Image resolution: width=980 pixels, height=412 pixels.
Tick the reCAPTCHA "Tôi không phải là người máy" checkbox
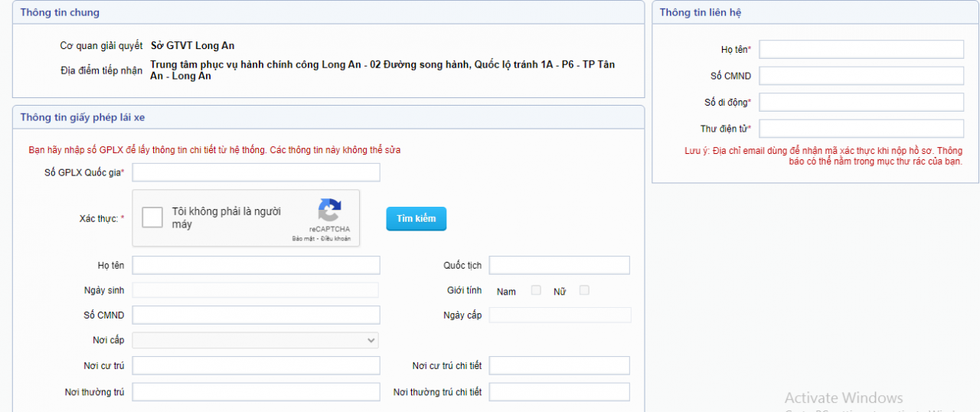(152, 217)
